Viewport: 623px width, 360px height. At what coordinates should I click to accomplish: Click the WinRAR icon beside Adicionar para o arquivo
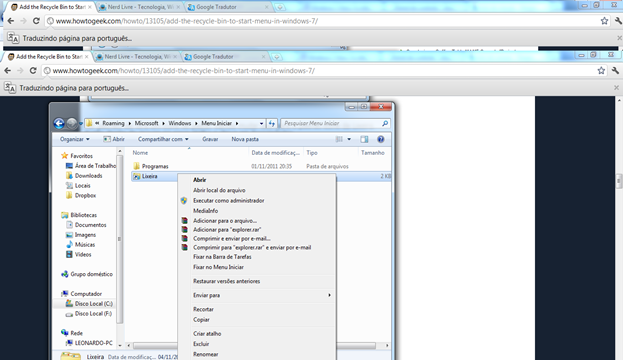tap(184, 221)
